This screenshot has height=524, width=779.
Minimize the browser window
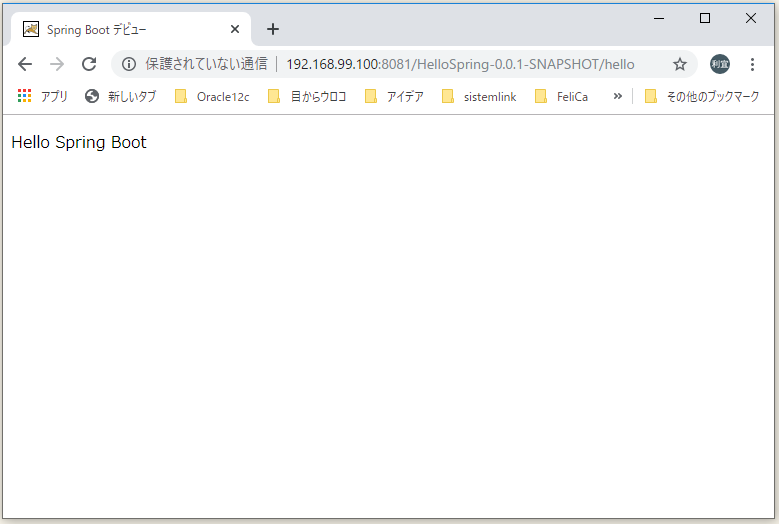click(x=659, y=18)
